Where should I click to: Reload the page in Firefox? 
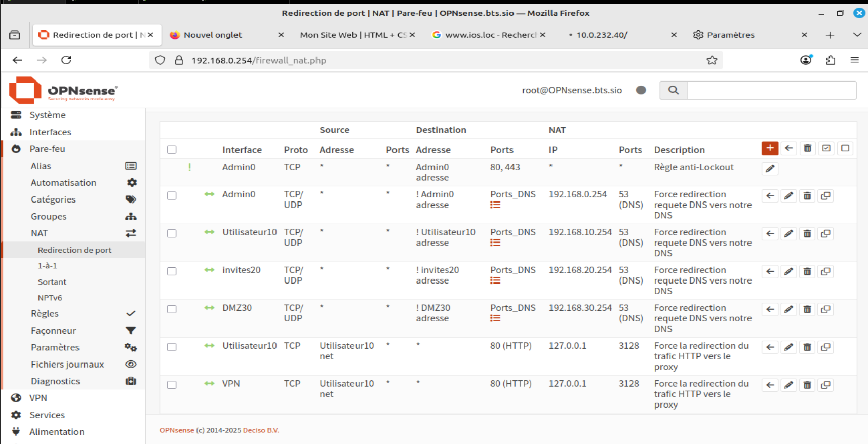(66, 60)
